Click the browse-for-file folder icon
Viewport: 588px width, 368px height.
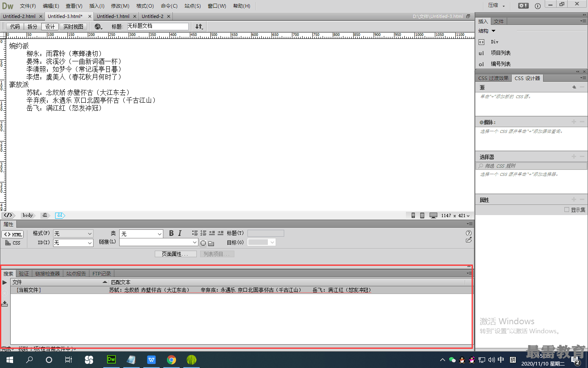coord(211,243)
